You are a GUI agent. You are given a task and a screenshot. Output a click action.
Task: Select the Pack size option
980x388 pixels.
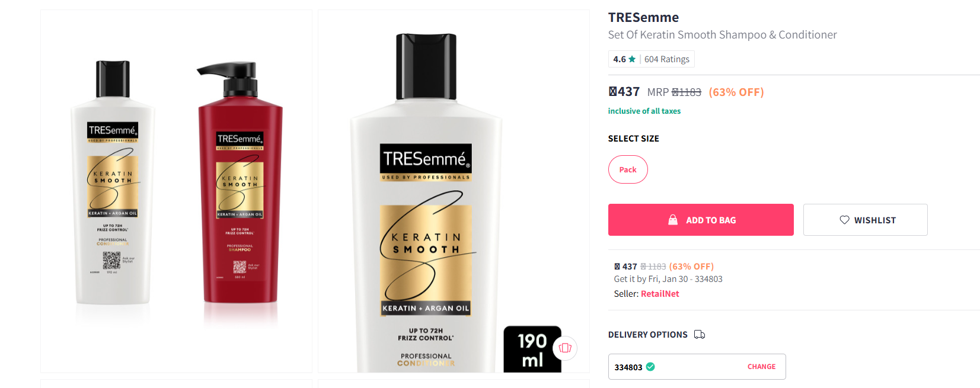[628, 169]
